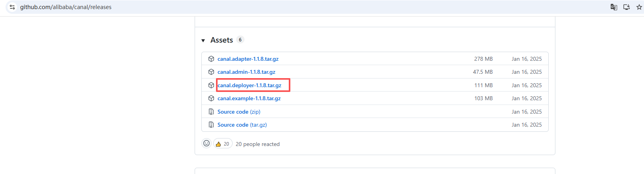This screenshot has height=174, width=644.
Task: Select the 111 MB size text
Action: coord(483,85)
